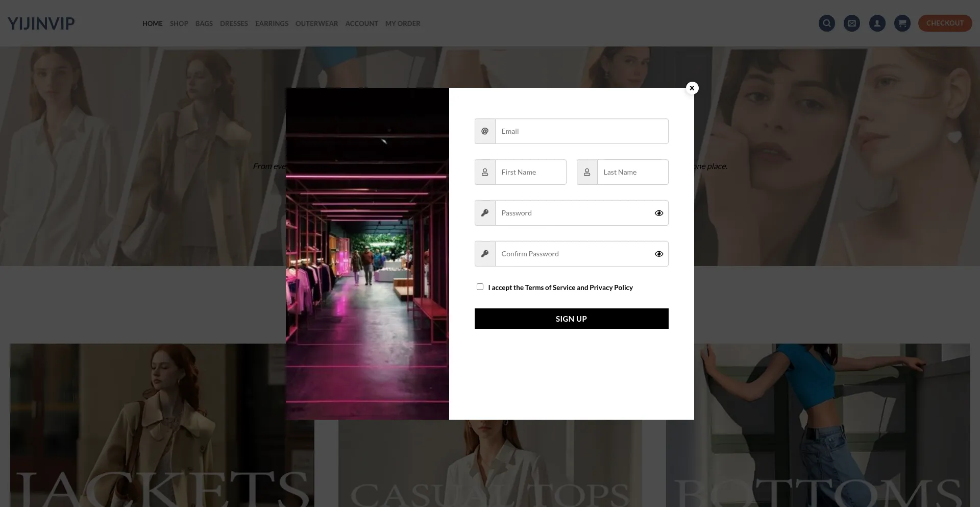This screenshot has width=980, height=507.
Task: Click the SIGN UP button
Action: [x=571, y=319]
